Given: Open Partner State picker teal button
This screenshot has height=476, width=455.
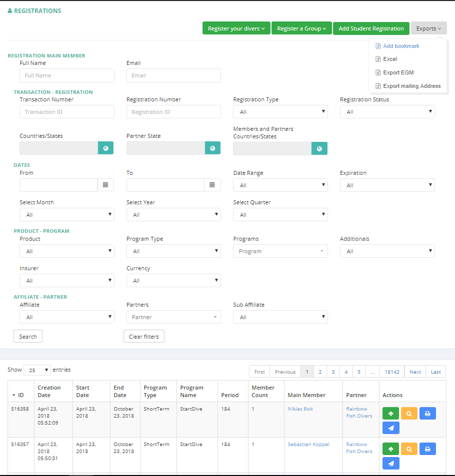Looking at the screenshot, I should click(212, 148).
